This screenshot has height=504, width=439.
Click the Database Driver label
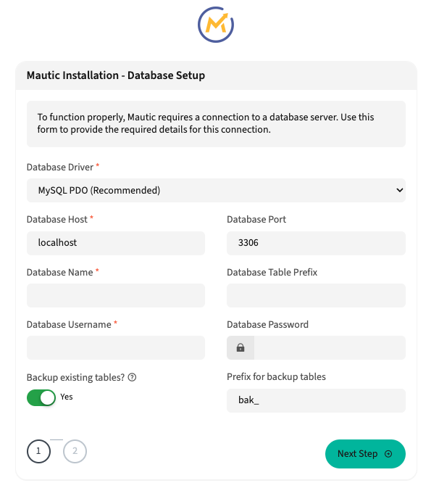60,168
